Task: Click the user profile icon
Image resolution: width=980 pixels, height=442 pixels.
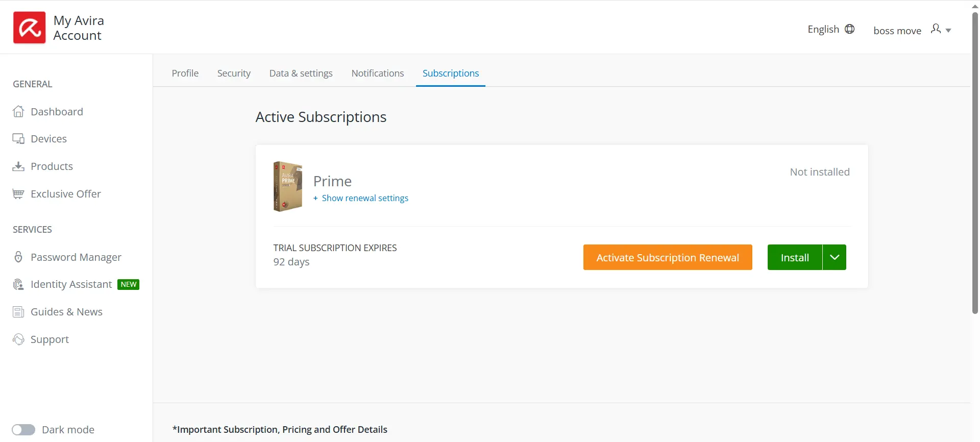Action: [x=936, y=29]
